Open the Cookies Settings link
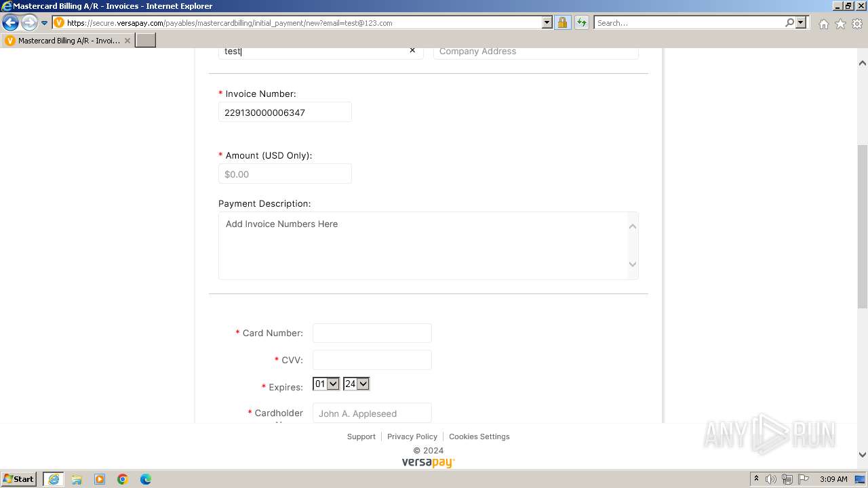This screenshot has width=868, height=488. (479, 436)
